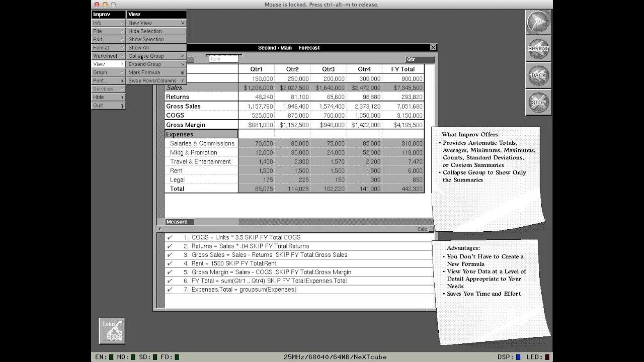Toggle checkmark for formula 1 COGS
Screen dimensions: 644x362
click(x=170, y=237)
